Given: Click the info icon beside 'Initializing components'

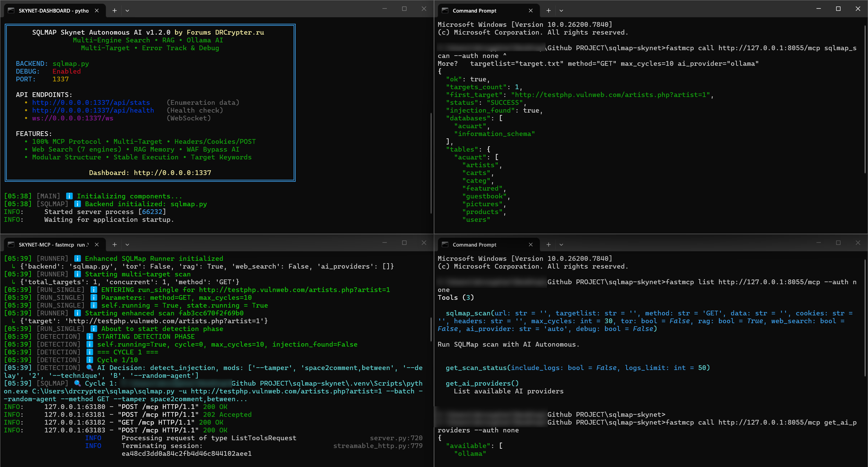Looking at the screenshot, I should pyautogui.click(x=70, y=196).
